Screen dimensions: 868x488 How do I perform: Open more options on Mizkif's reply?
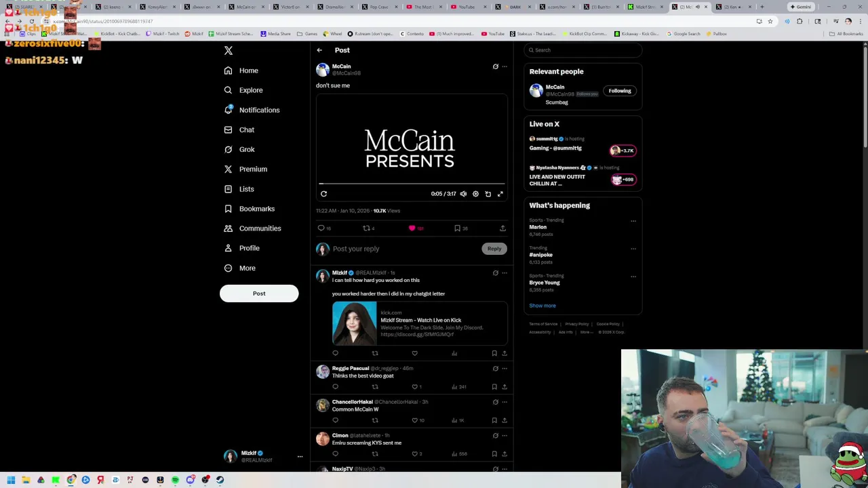(505, 273)
